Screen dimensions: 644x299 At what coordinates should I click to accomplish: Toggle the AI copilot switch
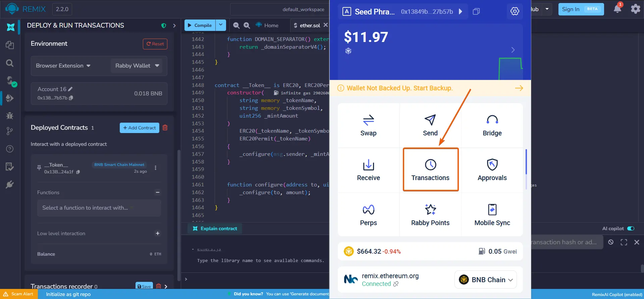coord(631,228)
